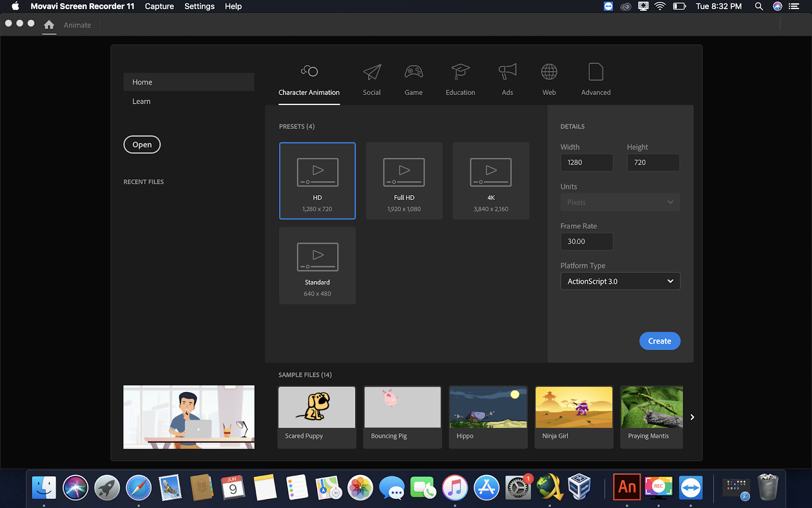Open Notification Center list icon
Image resolution: width=812 pixels, height=508 pixels.
tap(794, 6)
